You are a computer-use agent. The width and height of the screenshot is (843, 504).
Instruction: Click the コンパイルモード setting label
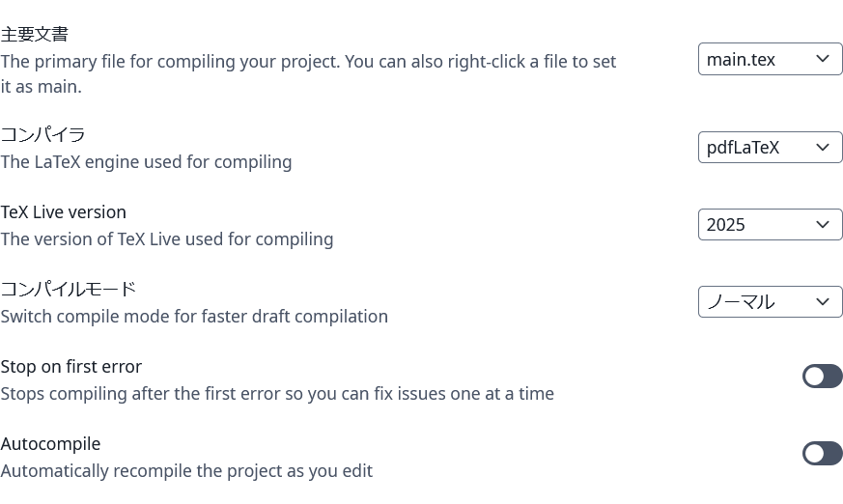(69, 289)
